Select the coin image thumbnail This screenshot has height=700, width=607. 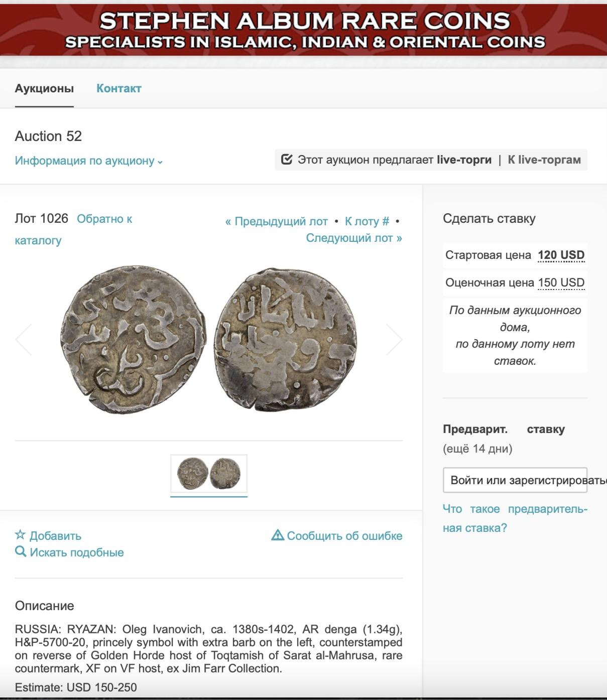[209, 474]
